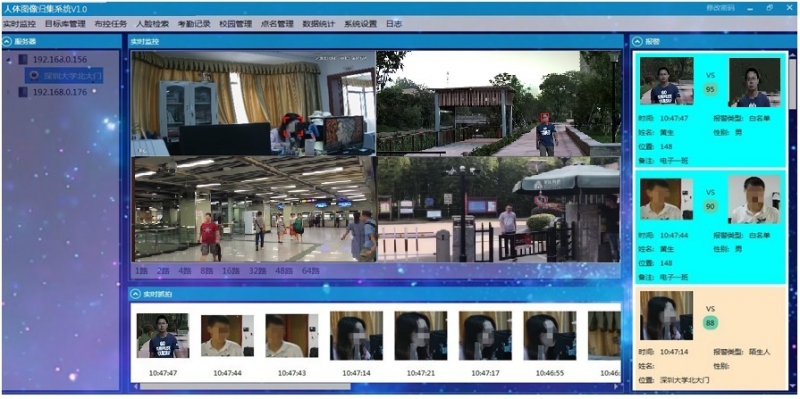Click the 95 similarity score badge
Screen dimensions: 800x399
coord(710,89)
